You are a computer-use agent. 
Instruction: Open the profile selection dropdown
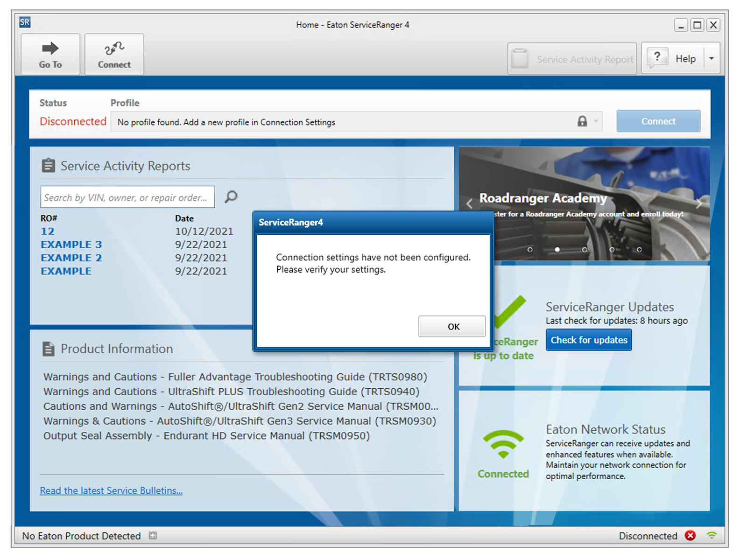click(x=596, y=121)
